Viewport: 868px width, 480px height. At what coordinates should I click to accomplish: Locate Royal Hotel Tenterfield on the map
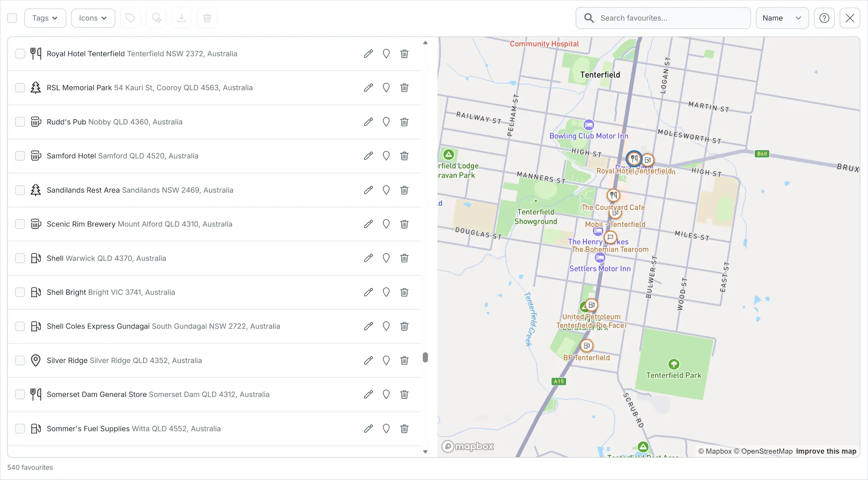coord(386,54)
